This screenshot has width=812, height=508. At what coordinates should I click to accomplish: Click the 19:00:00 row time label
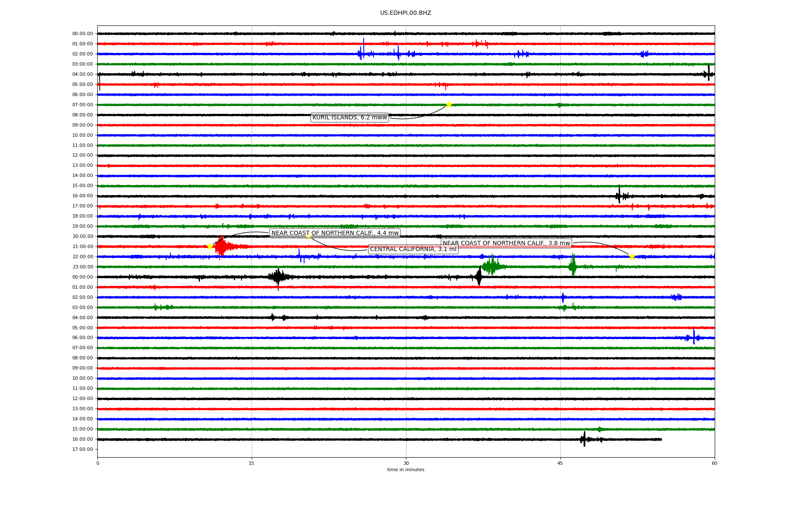tap(82, 226)
